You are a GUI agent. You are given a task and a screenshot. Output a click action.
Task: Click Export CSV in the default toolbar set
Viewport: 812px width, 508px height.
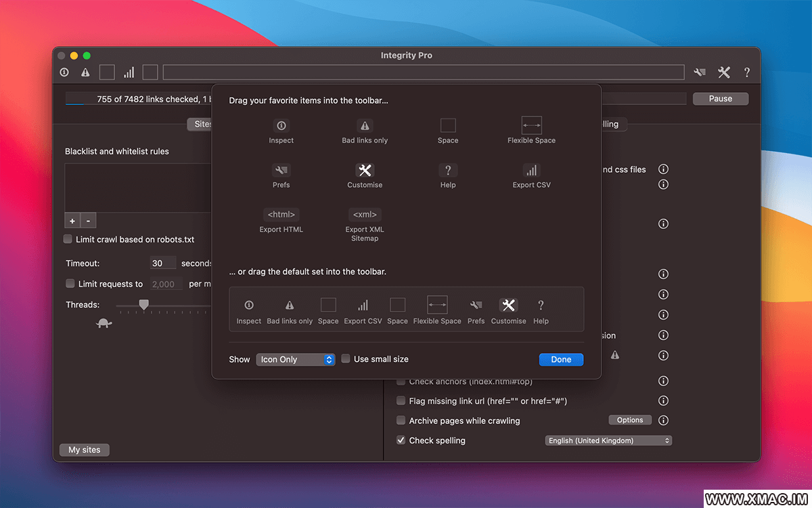click(x=363, y=312)
